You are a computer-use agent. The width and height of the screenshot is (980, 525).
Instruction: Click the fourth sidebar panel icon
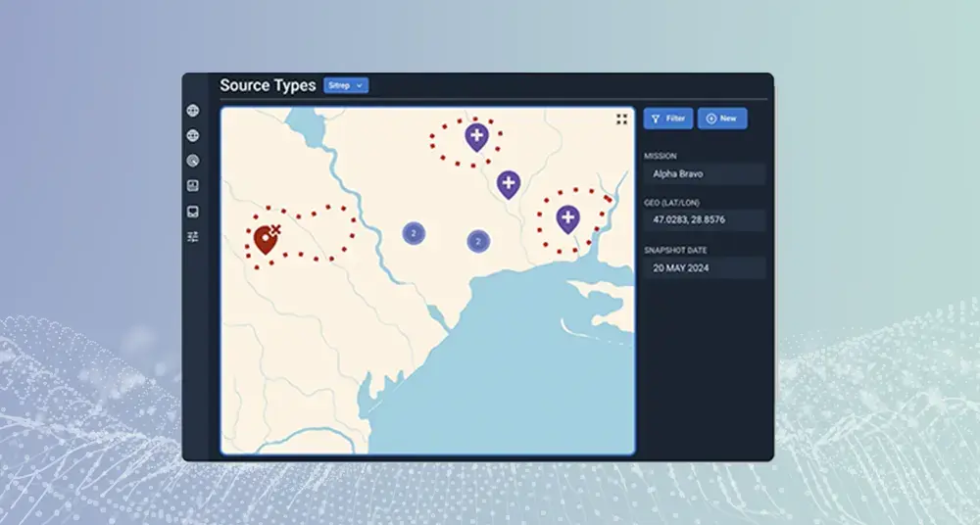point(193,186)
